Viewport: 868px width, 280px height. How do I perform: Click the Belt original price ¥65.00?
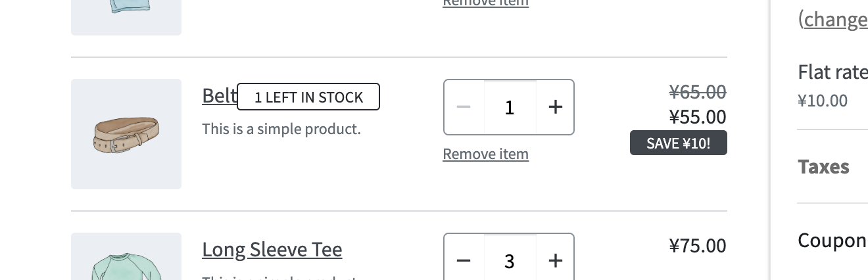point(697,91)
